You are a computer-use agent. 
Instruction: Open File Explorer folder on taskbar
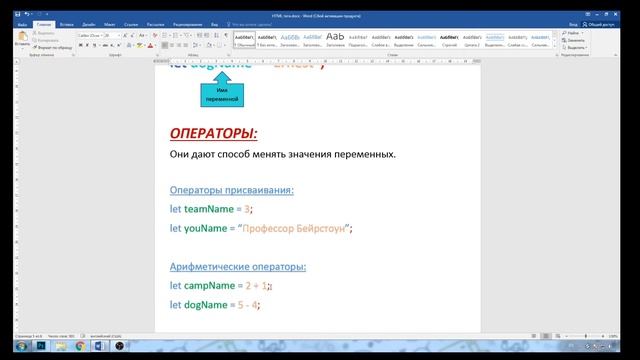(x=61, y=346)
